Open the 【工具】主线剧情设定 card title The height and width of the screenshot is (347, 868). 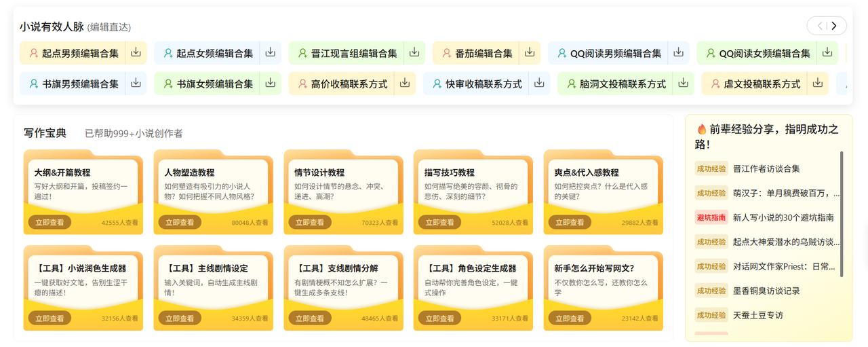tap(206, 268)
